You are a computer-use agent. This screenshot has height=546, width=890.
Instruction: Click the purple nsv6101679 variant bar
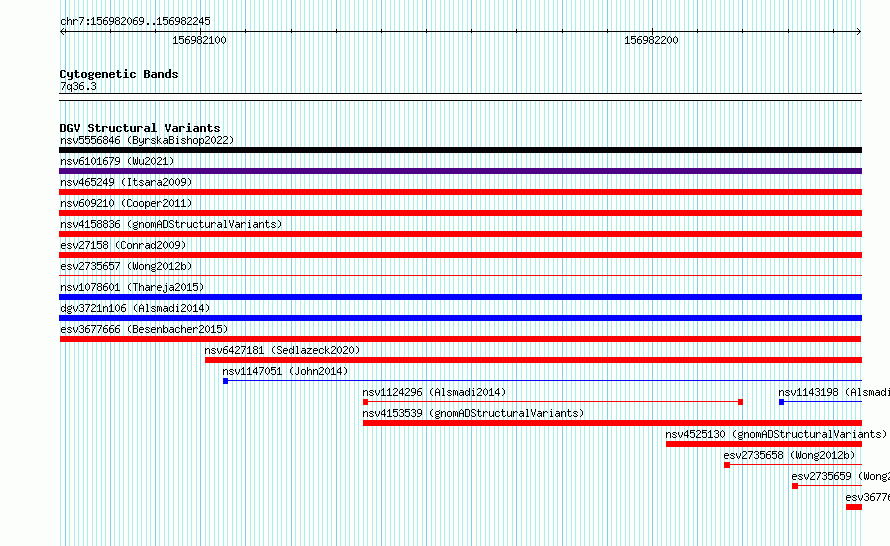point(460,171)
